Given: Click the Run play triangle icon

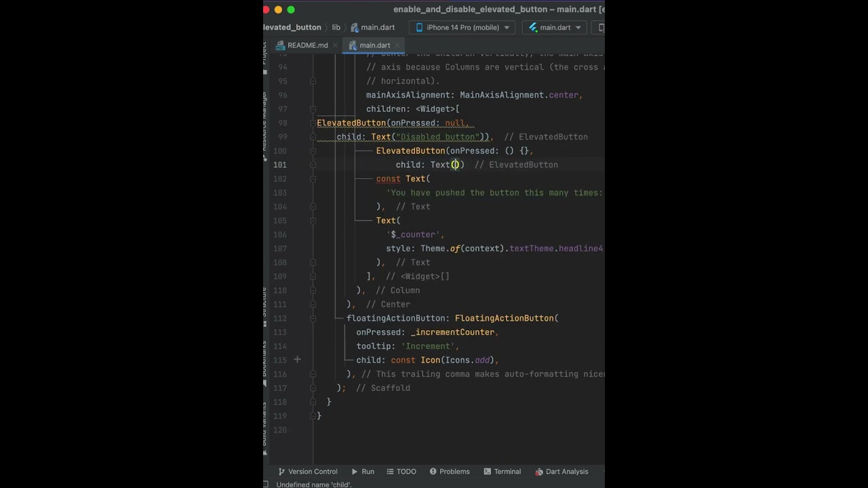Looking at the screenshot, I should tap(354, 472).
